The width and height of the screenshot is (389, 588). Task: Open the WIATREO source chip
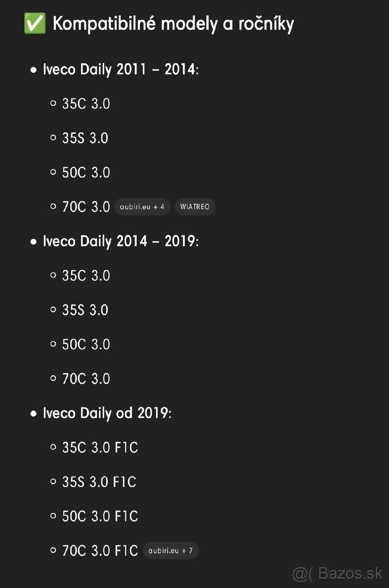coord(195,207)
